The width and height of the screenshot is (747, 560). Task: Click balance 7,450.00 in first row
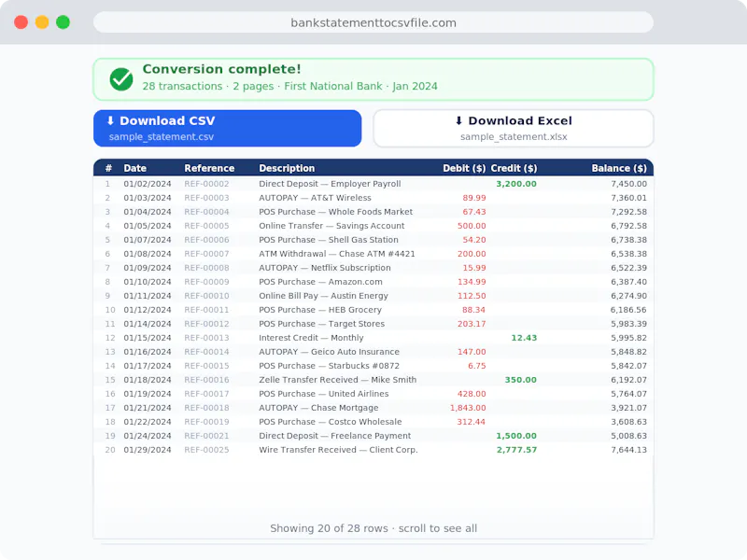coord(628,184)
